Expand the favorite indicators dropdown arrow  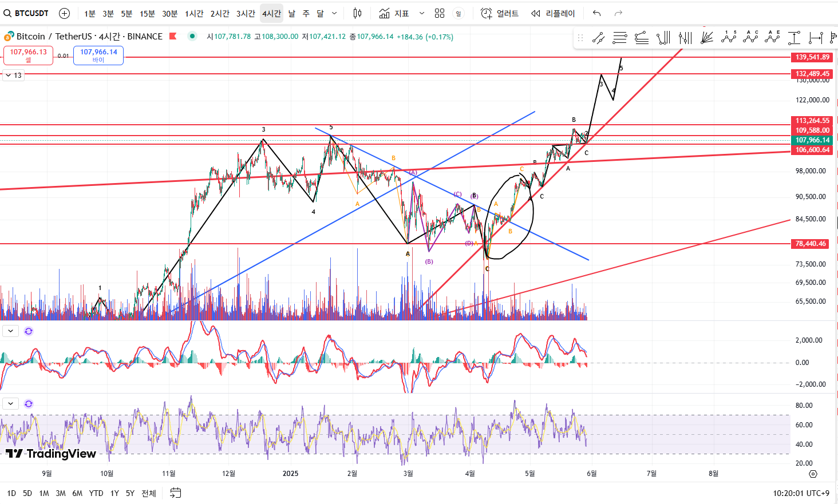(x=422, y=13)
